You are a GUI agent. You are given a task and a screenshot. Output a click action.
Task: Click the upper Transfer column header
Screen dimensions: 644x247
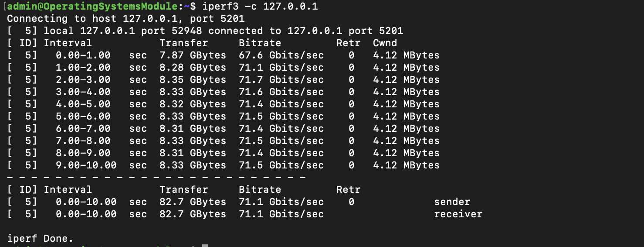tap(183, 43)
